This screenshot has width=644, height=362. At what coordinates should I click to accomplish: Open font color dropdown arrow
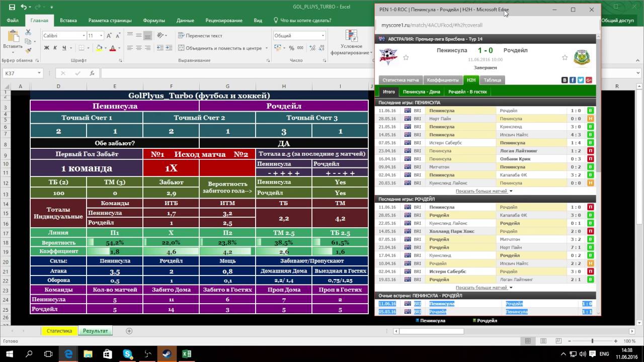[119, 48]
